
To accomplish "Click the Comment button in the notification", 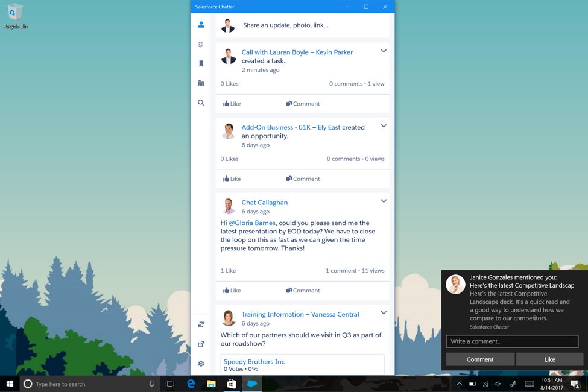I will point(480,359).
